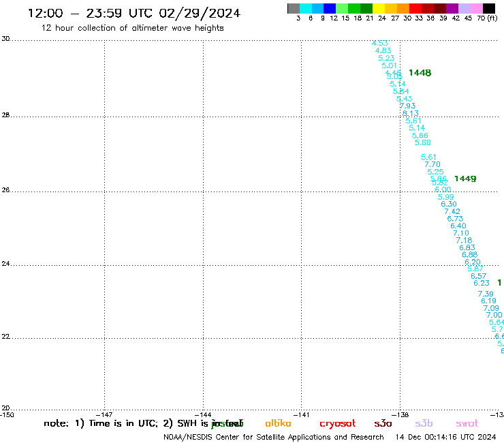Image resolution: width=504 pixels, height=443 pixels.
Task: Click the 7.70 wave height value
Action: [x=432, y=165]
